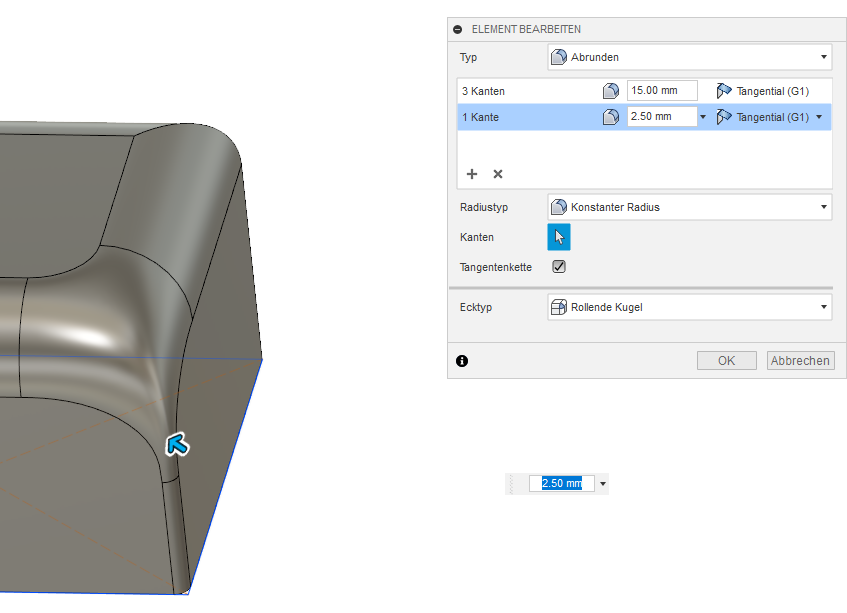Viewport: 847px width, 613px height.
Task: Click the Konstanter Radius icon next to Radiustyp
Action: 557,207
